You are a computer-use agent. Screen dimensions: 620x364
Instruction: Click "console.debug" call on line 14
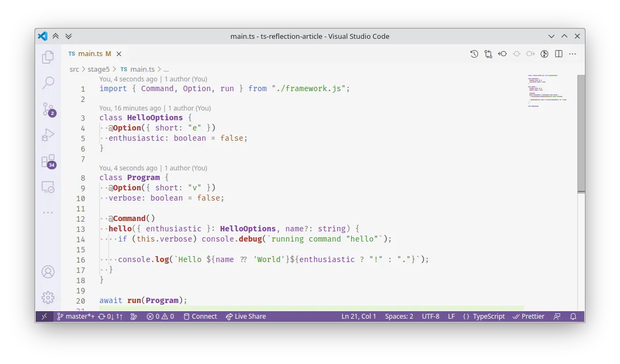231,239
